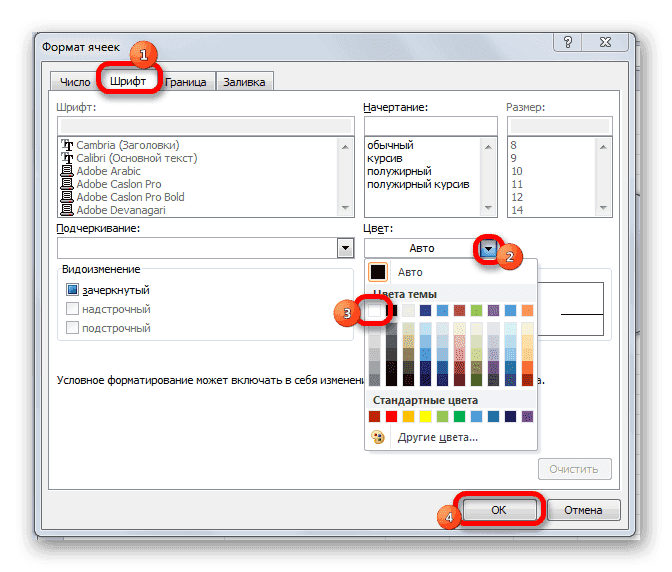Click the Начертание input field
Viewport: 672px width, 572px height.
click(x=430, y=126)
